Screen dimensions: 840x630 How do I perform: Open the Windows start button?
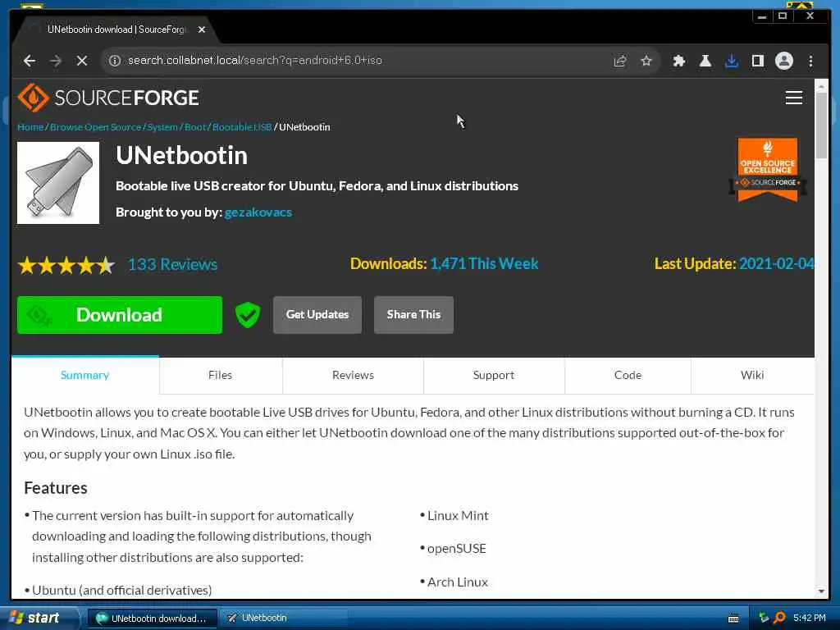pos(38,619)
